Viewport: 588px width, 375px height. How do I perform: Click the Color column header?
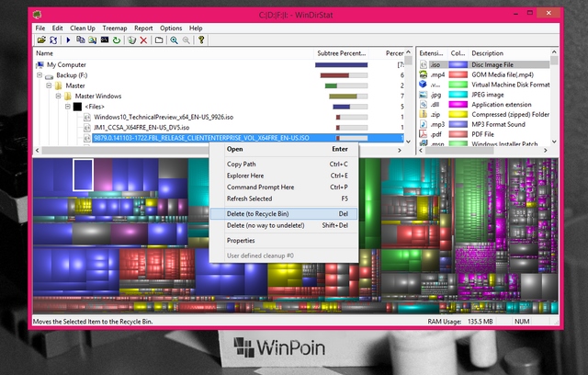[458, 53]
